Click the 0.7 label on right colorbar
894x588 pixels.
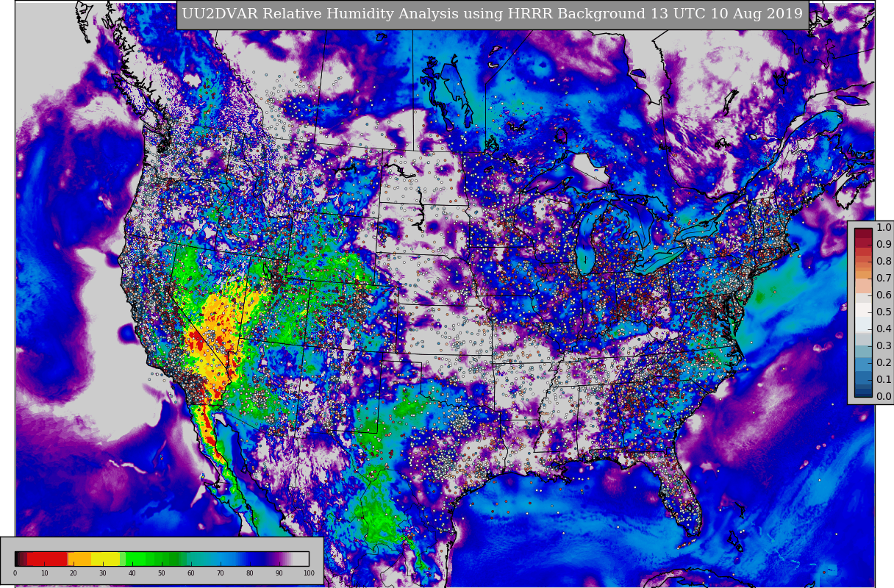coord(884,279)
